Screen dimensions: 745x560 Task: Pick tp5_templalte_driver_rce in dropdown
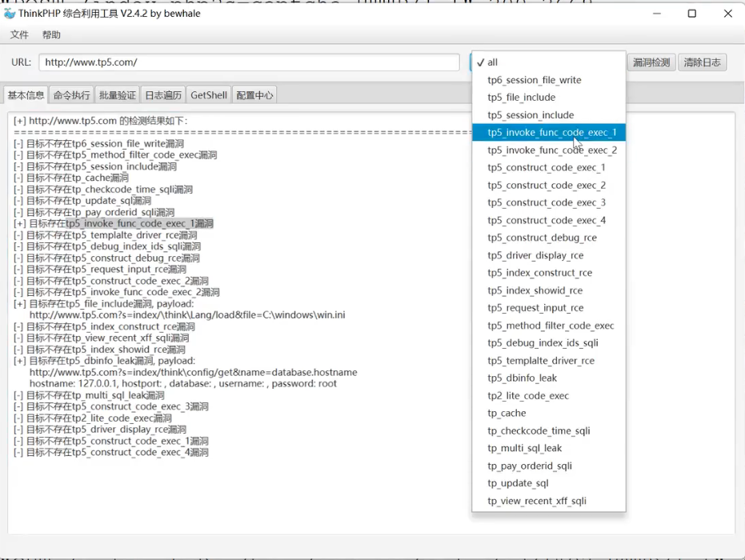pyautogui.click(x=549, y=361)
